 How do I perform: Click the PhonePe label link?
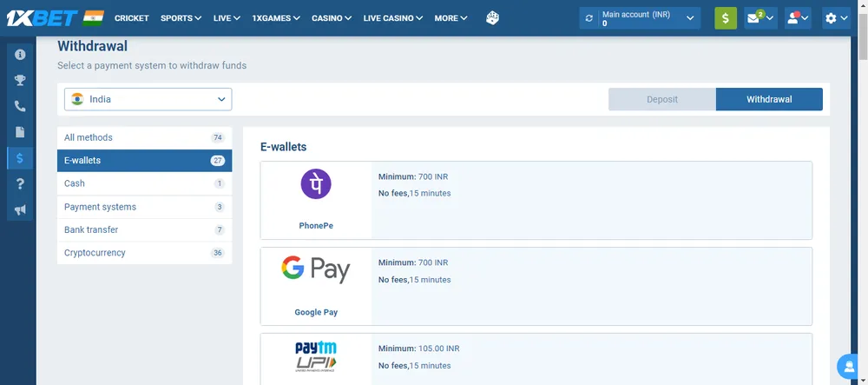click(316, 225)
